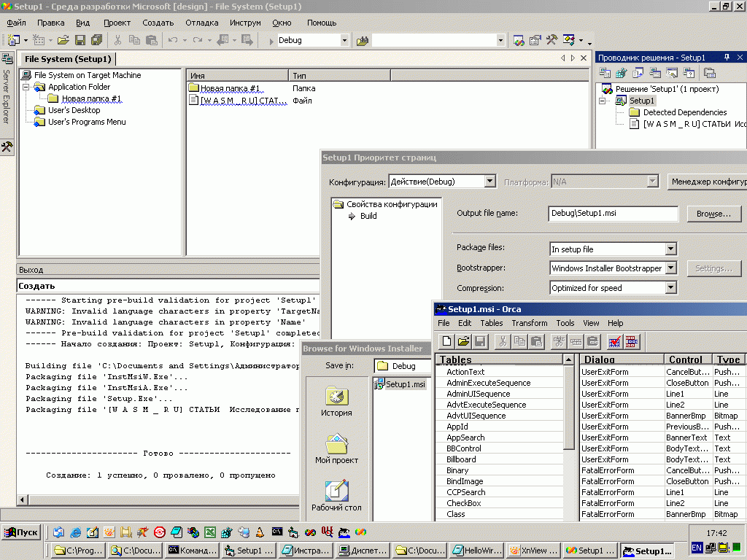
Task: Click the Orca Tables grid icon
Action: [x=632, y=341]
